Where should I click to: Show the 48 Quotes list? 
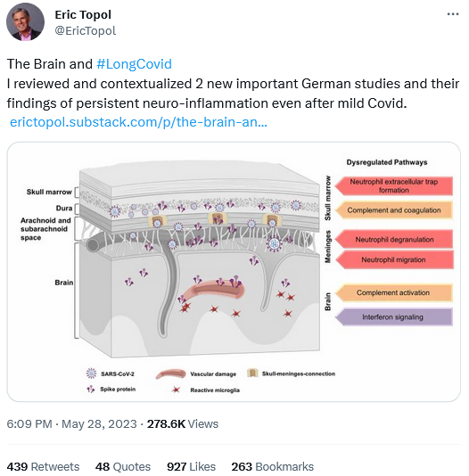(123, 466)
